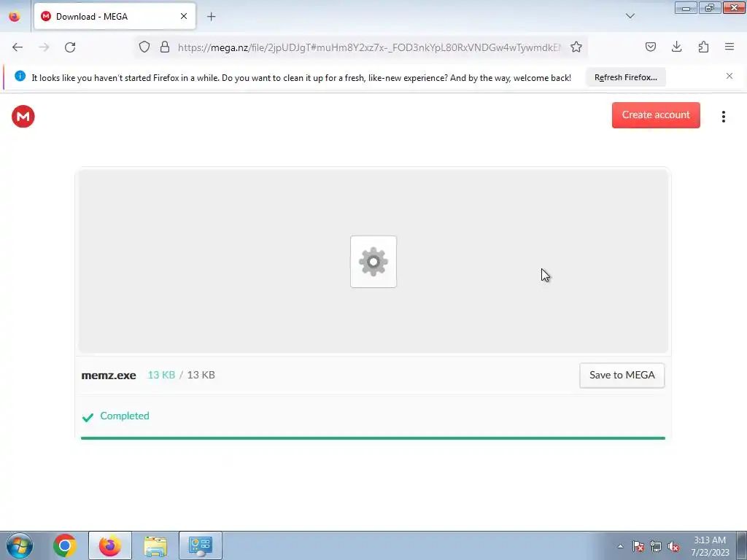Click the Action Center flag icon

pos(638,546)
